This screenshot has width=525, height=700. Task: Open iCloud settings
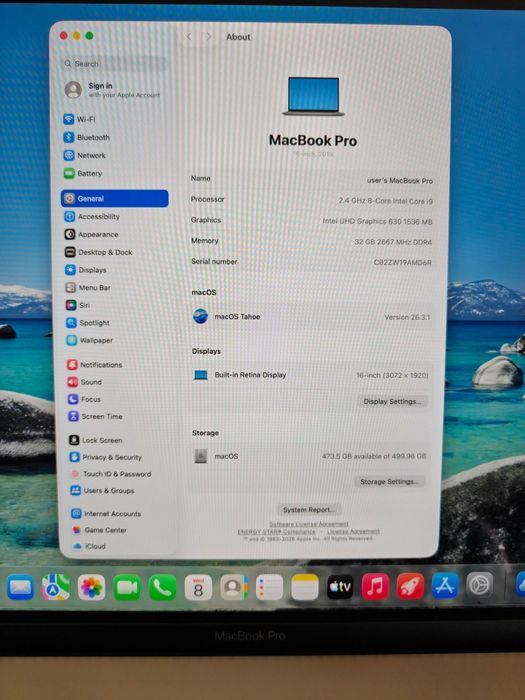tap(89, 546)
